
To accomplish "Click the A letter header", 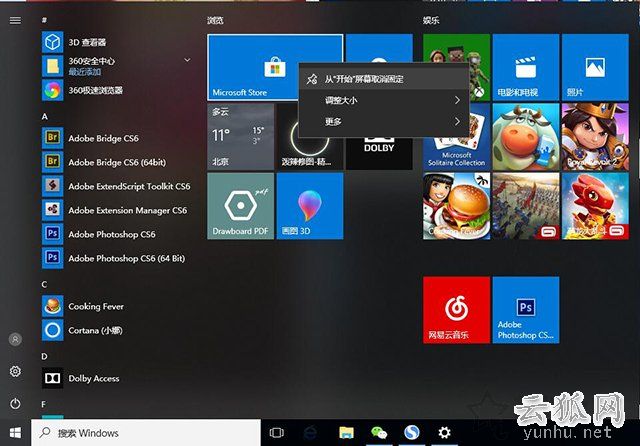I will (x=44, y=117).
